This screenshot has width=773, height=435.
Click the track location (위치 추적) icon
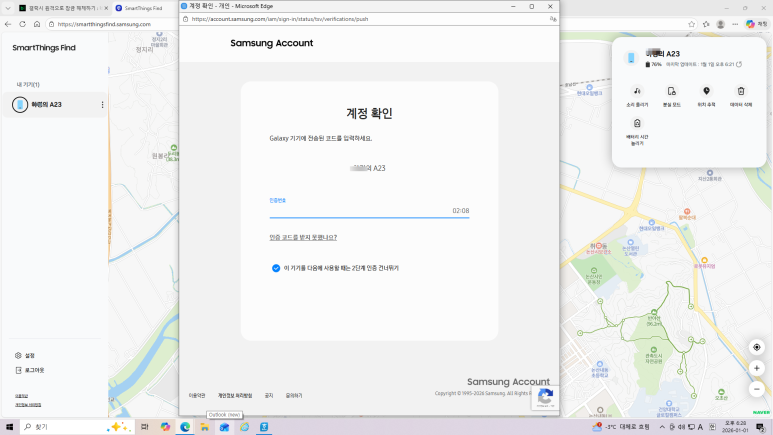[706, 91]
